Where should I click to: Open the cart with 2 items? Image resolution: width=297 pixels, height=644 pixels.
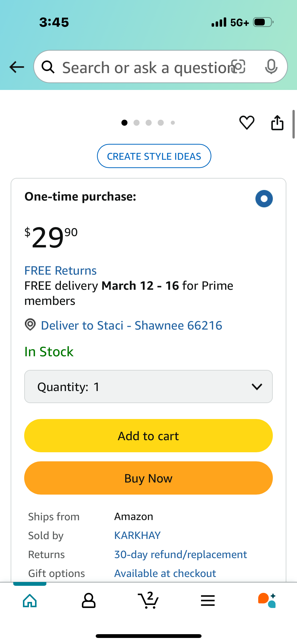tap(148, 600)
